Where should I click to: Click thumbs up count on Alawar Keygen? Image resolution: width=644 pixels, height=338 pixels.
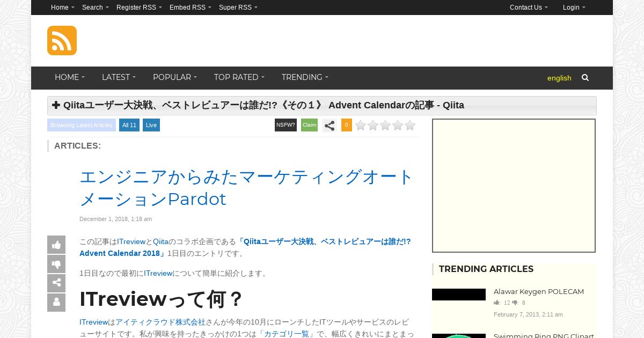(502, 303)
